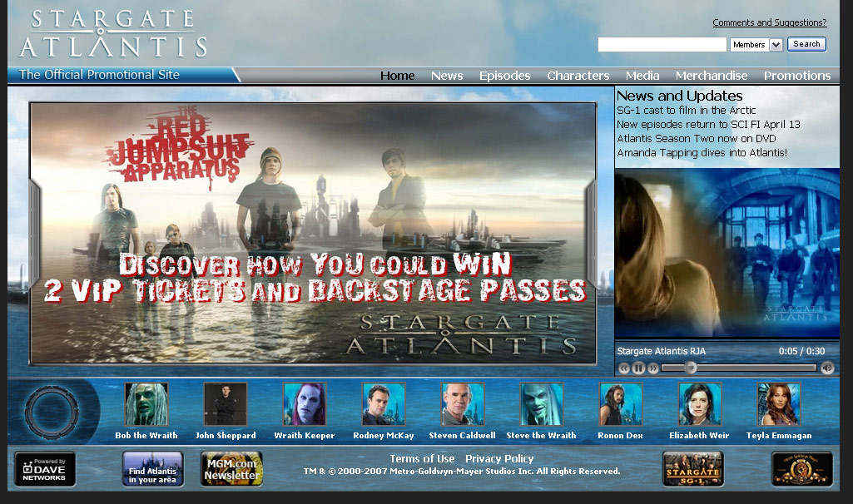Click the Stargate SG-1 logo icon
This screenshot has height=504, width=853.
tap(692, 469)
